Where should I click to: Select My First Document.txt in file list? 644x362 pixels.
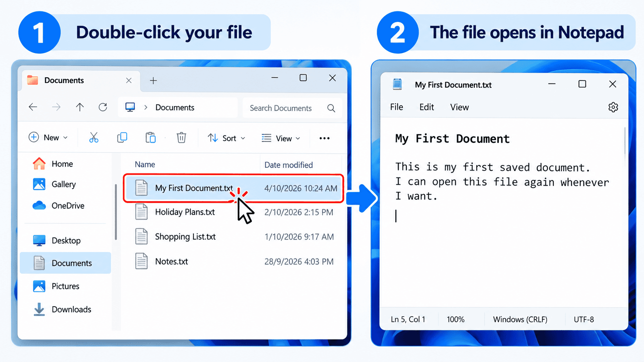click(x=233, y=188)
